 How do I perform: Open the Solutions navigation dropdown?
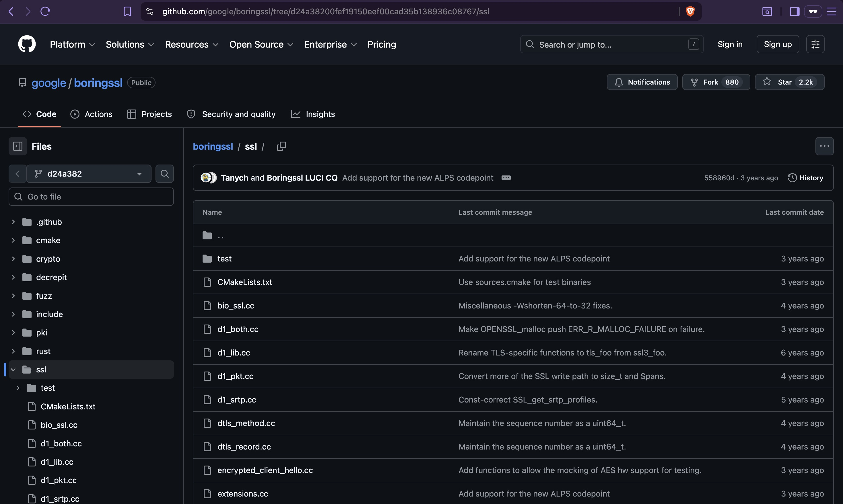pyautogui.click(x=130, y=44)
